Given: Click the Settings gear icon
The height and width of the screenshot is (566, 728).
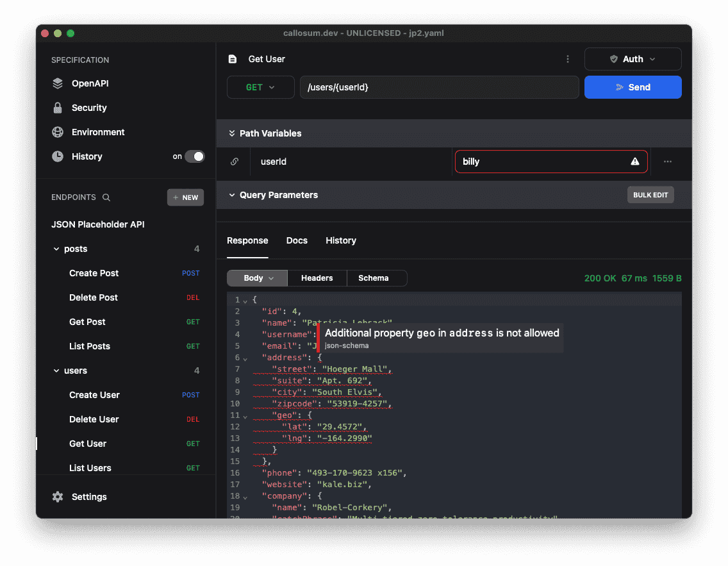Looking at the screenshot, I should 58,497.
